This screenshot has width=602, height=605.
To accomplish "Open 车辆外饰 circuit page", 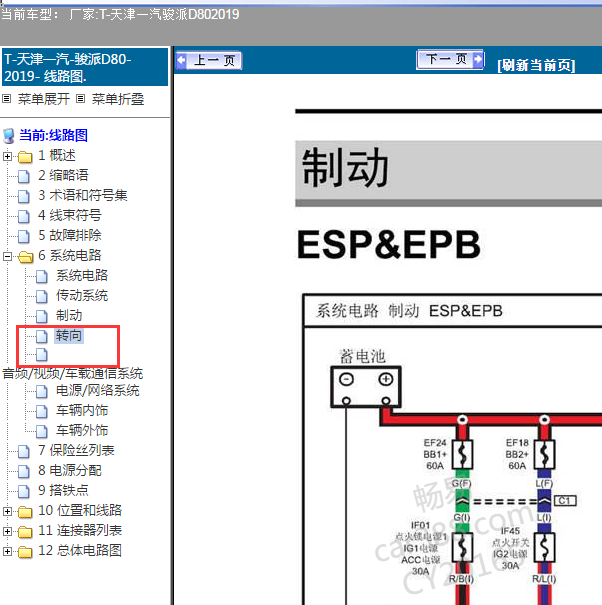I will (82, 431).
